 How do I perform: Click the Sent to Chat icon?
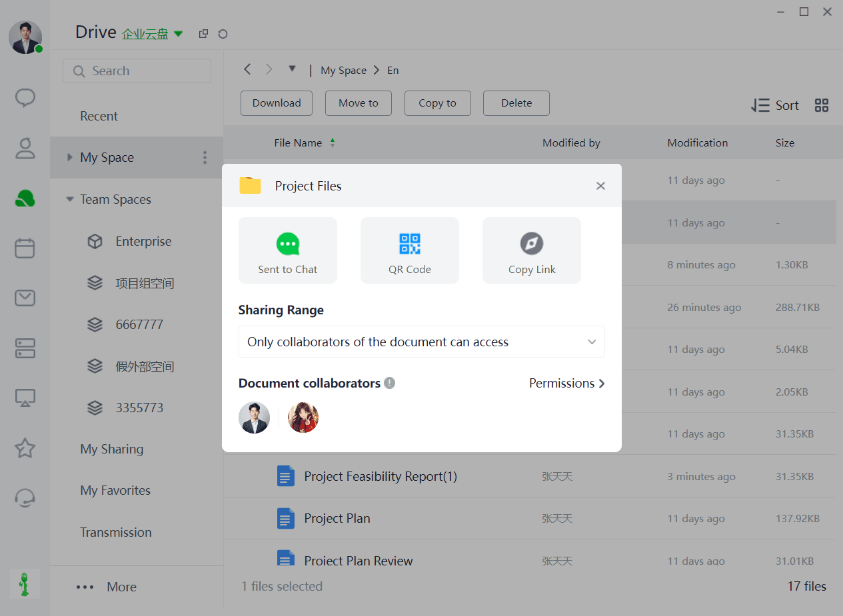(x=288, y=244)
